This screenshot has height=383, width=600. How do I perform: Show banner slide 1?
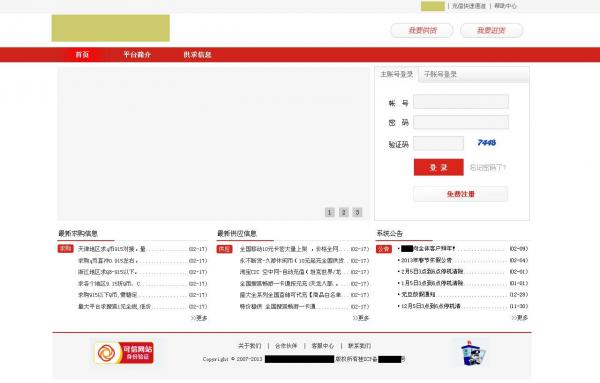tap(329, 212)
